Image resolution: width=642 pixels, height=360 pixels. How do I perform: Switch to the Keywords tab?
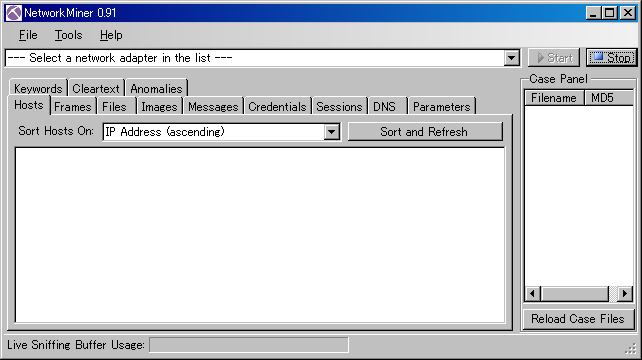[38, 88]
